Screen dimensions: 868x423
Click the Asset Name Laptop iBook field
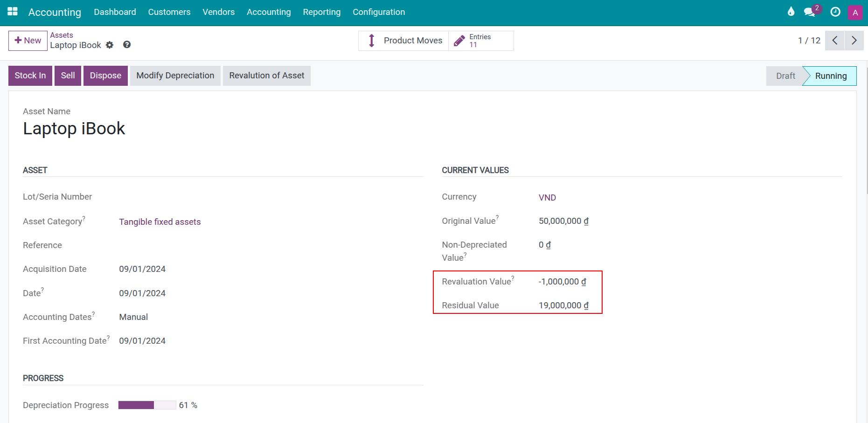[74, 129]
